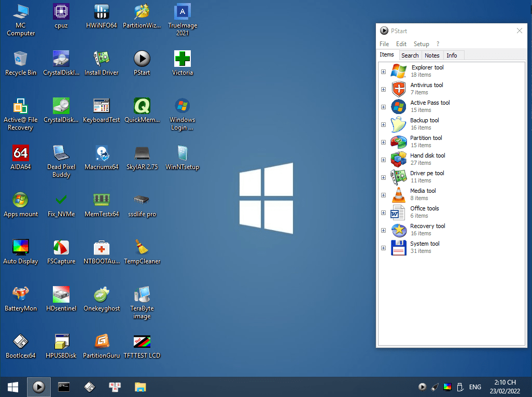Click the TeraByte image icon

click(142, 303)
